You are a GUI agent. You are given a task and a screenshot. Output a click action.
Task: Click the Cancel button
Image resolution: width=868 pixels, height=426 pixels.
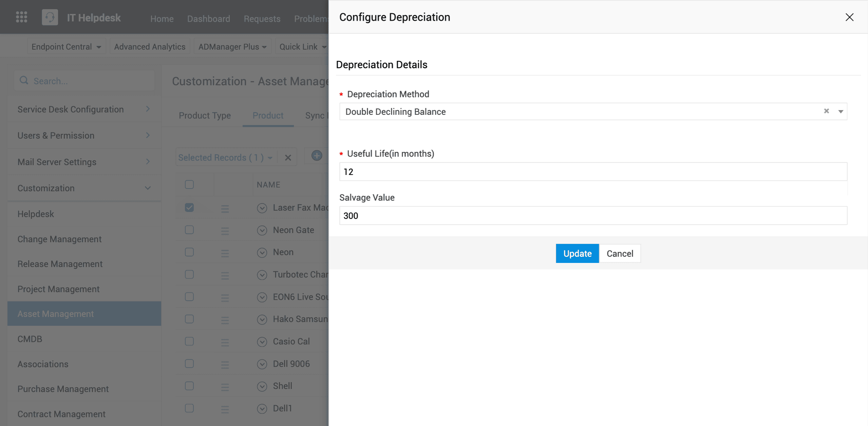pos(620,253)
